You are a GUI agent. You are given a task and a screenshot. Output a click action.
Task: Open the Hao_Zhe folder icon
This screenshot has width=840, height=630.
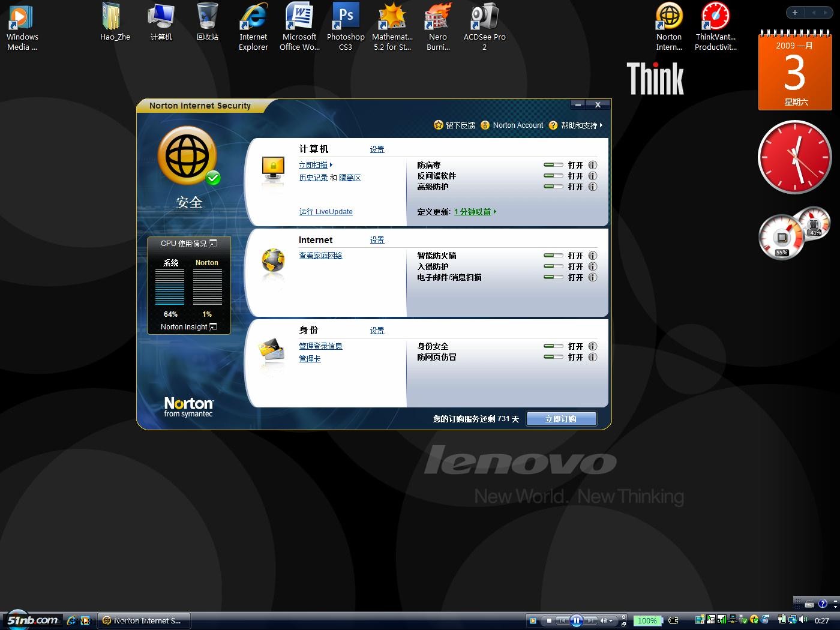pos(115,22)
